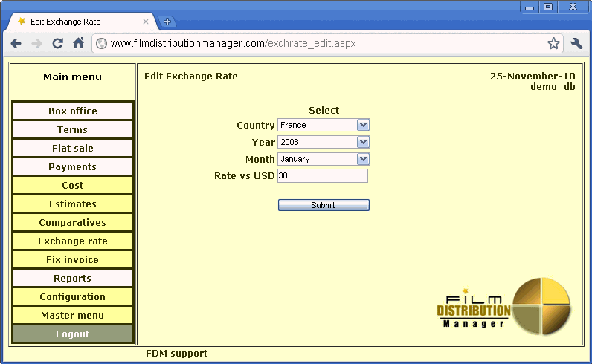Click the Logout button
592x364 pixels.
[73, 334]
